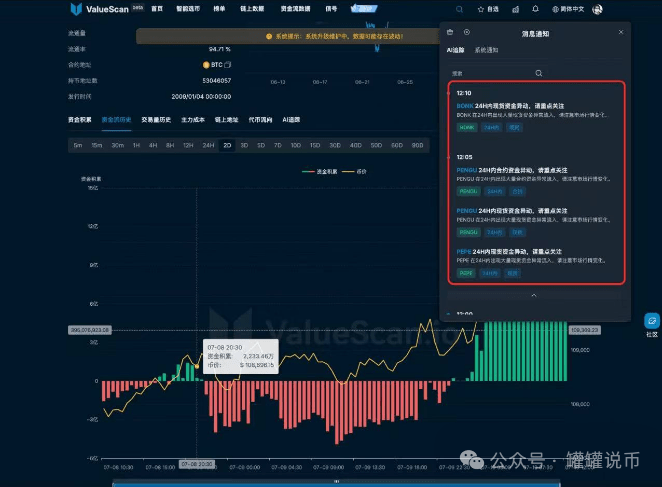Choose the 30D timeframe button
The image size is (662, 487).
click(x=335, y=145)
